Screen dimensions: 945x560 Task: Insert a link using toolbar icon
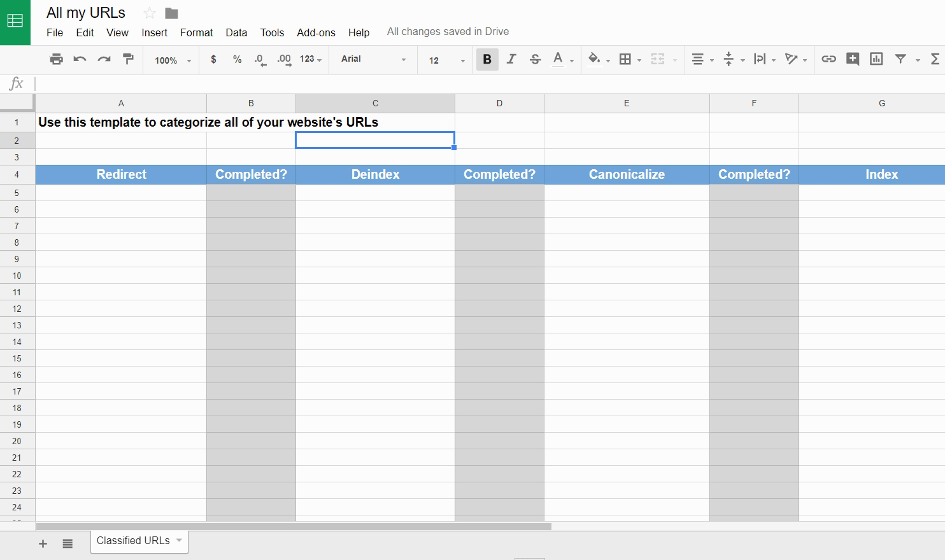click(828, 59)
